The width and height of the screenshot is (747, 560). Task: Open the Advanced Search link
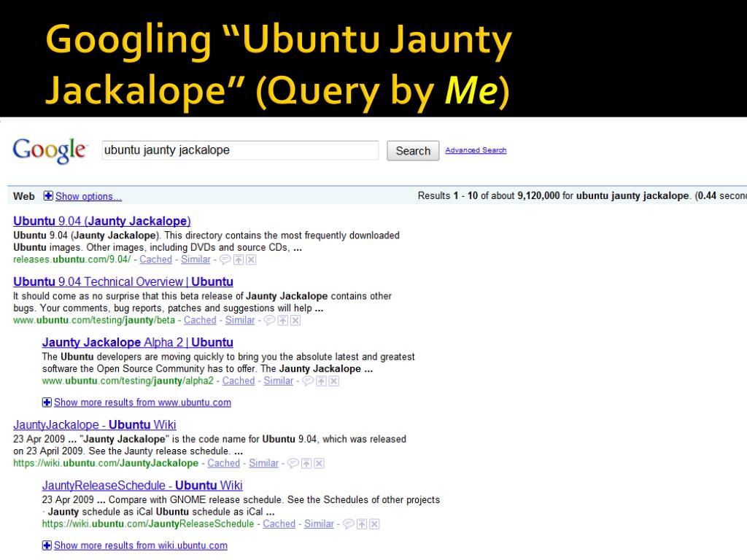[x=476, y=150]
